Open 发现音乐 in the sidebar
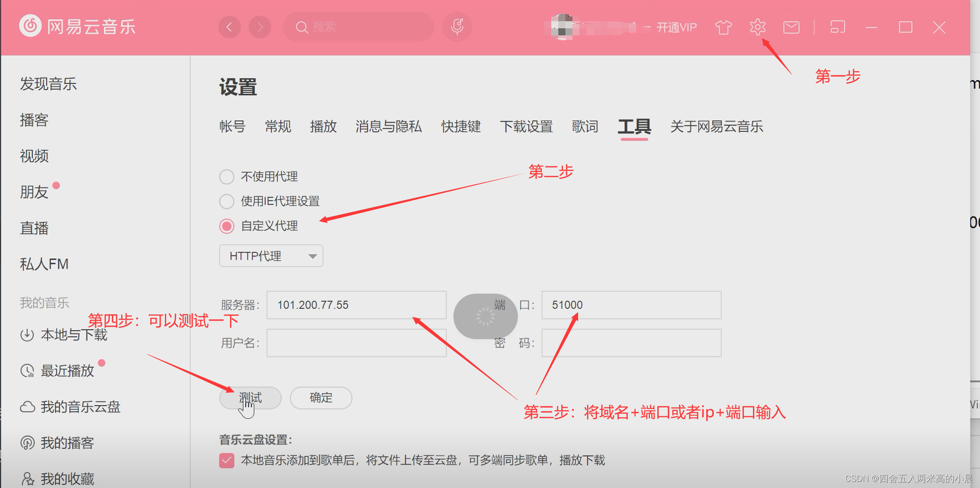 coord(48,84)
